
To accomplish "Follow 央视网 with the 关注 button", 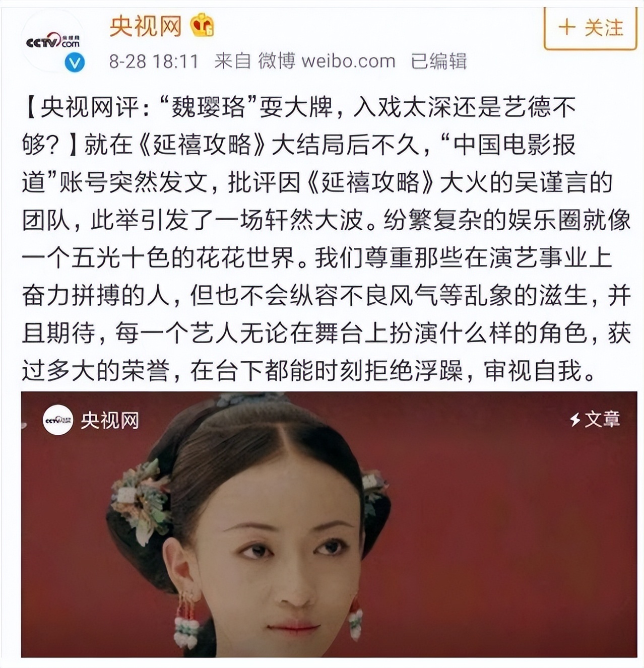I will click(591, 28).
